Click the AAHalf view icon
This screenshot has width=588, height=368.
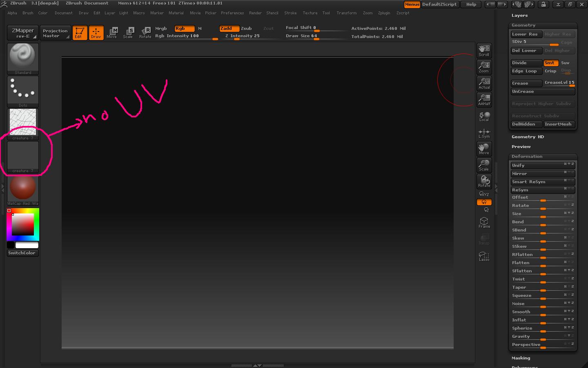(484, 100)
